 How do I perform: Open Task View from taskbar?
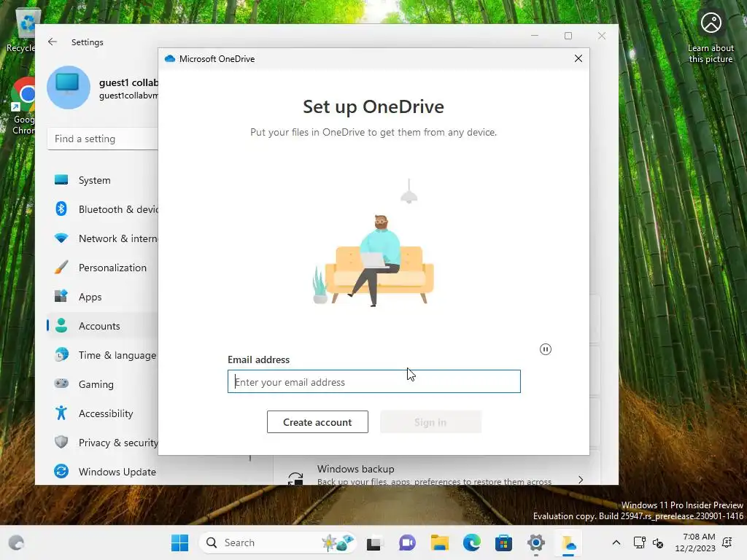(374, 542)
